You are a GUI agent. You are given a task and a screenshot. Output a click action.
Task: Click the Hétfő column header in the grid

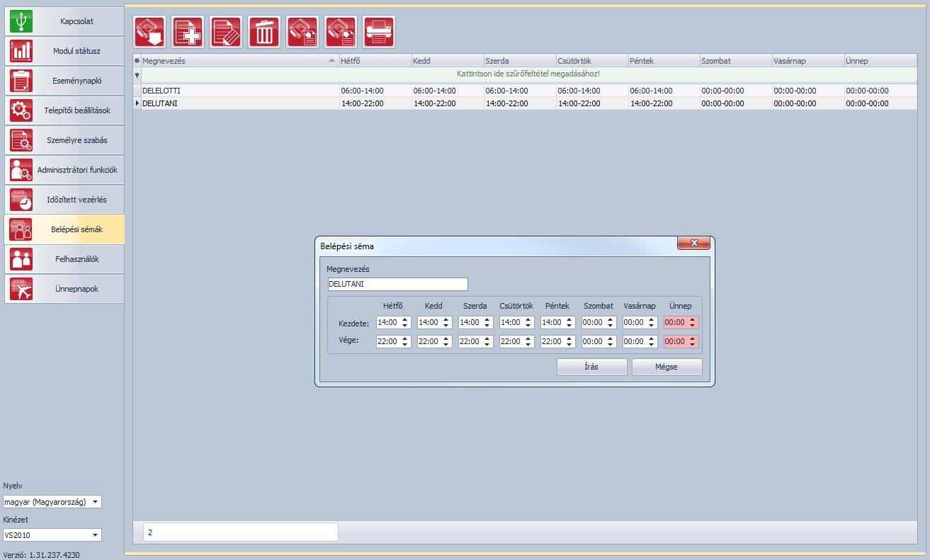click(375, 61)
